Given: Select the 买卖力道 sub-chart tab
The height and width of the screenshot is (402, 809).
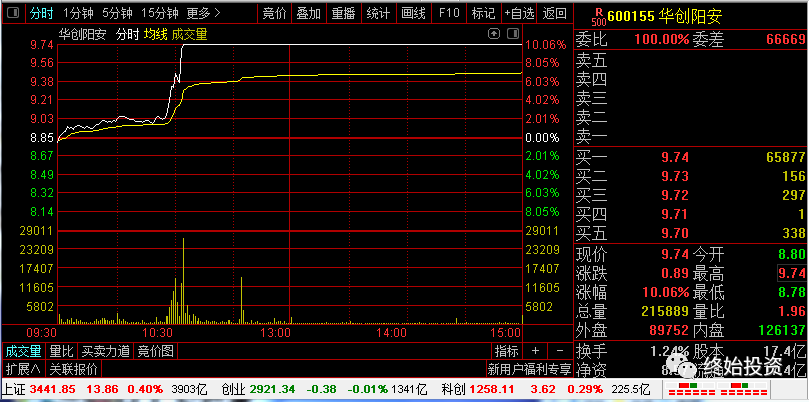Looking at the screenshot, I should click(106, 351).
